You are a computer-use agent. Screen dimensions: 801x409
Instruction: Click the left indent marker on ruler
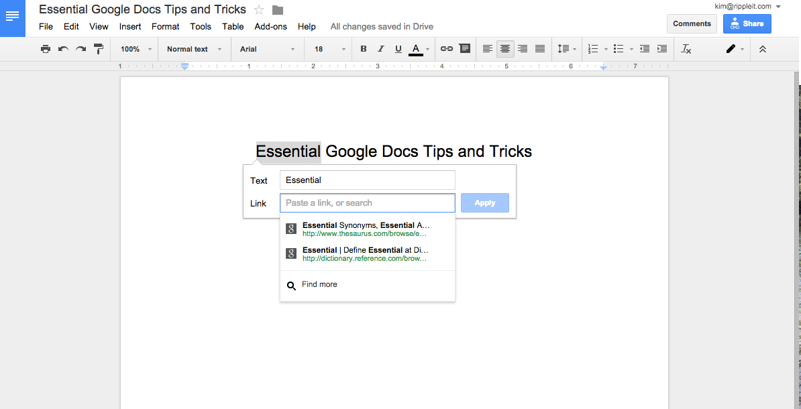pyautogui.click(x=185, y=66)
